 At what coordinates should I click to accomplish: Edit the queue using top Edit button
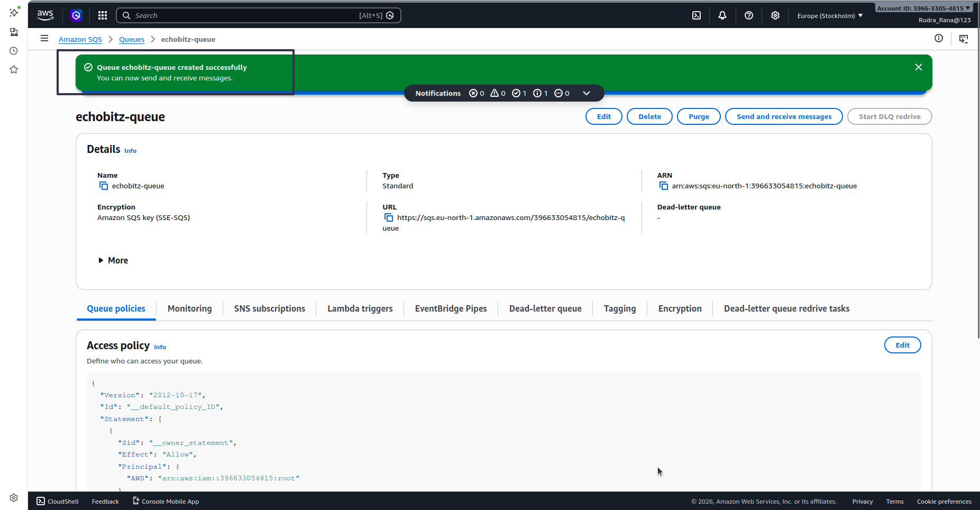pos(604,116)
